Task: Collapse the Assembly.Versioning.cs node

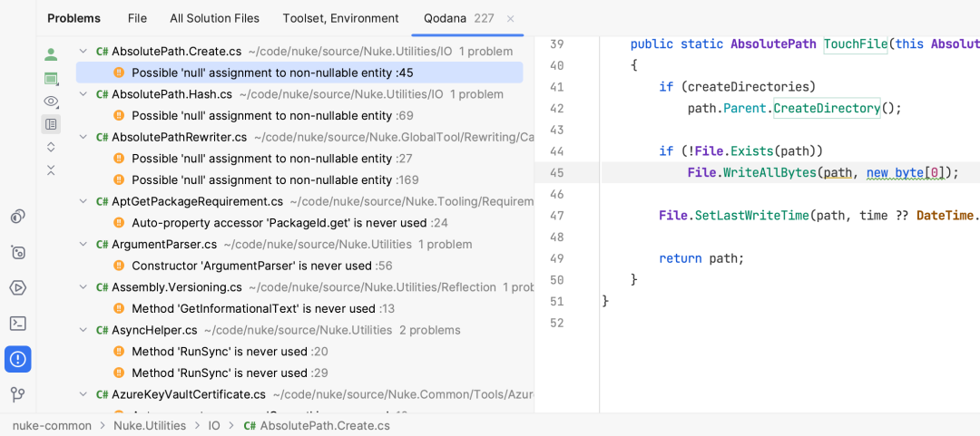Action: pyautogui.click(x=83, y=287)
